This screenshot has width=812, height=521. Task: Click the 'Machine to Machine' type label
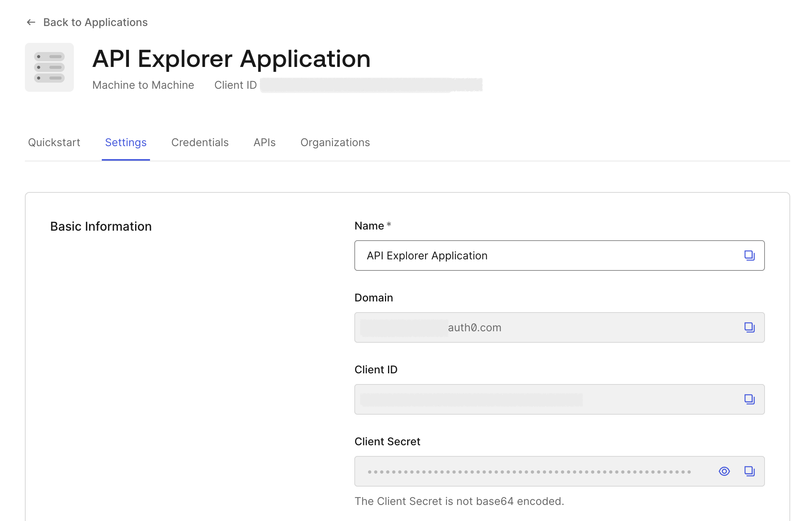click(x=143, y=85)
